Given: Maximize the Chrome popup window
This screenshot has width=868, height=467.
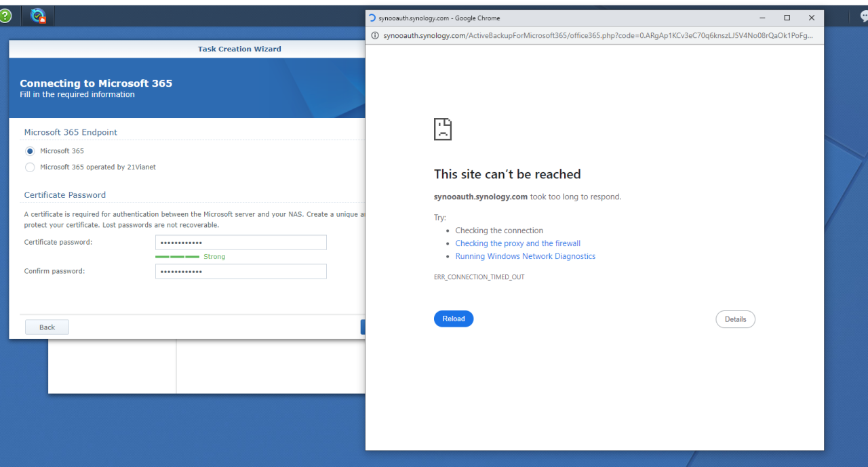Looking at the screenshot, I should tap(787, 18).
